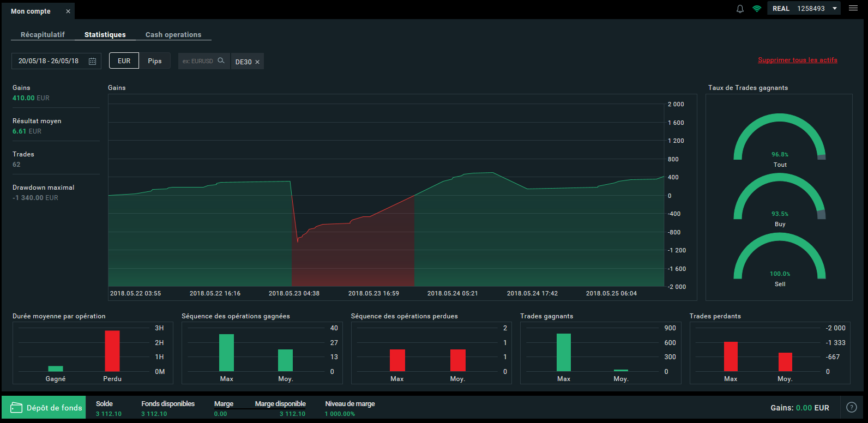Switch gains display to EUR

(124, 61)
